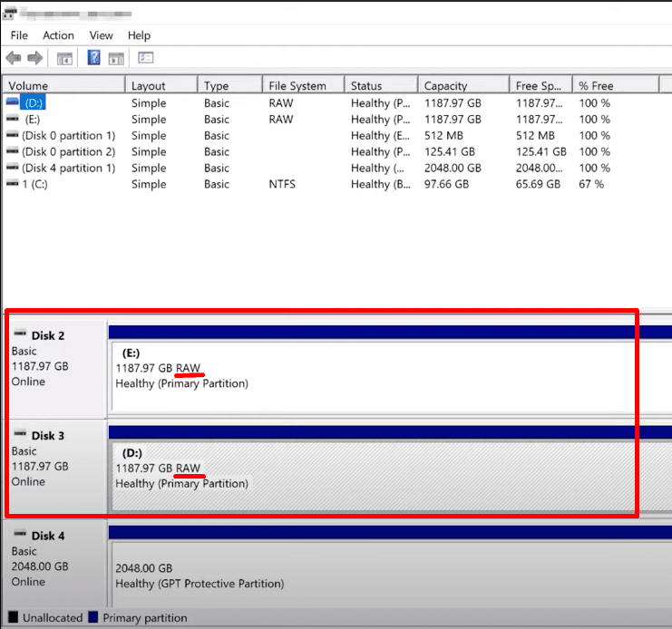Image resolution: width=672 pixels, height=629 pixels.
Task: Click the 125.41 GB capacity cell
Action: (450, 151)
